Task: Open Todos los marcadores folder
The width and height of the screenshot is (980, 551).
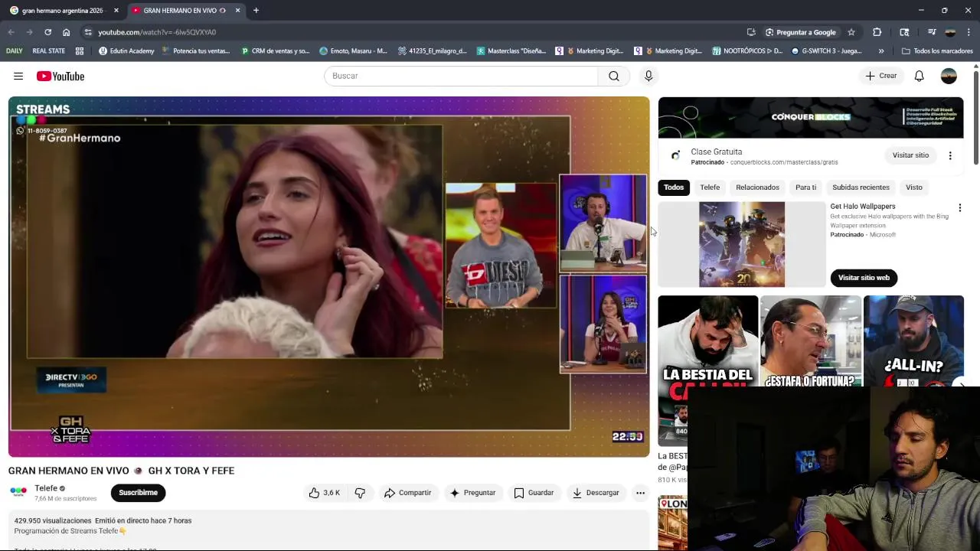Action: (937, 51)
